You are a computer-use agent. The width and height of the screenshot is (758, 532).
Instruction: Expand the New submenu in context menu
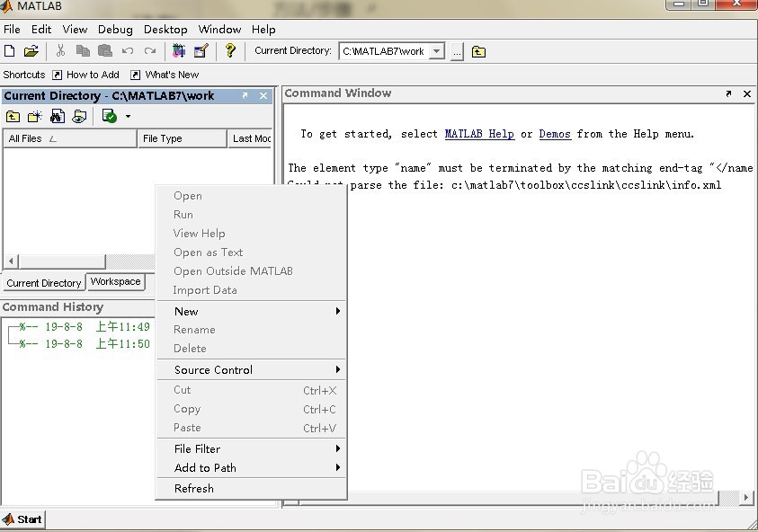click(x=252, y=311)
